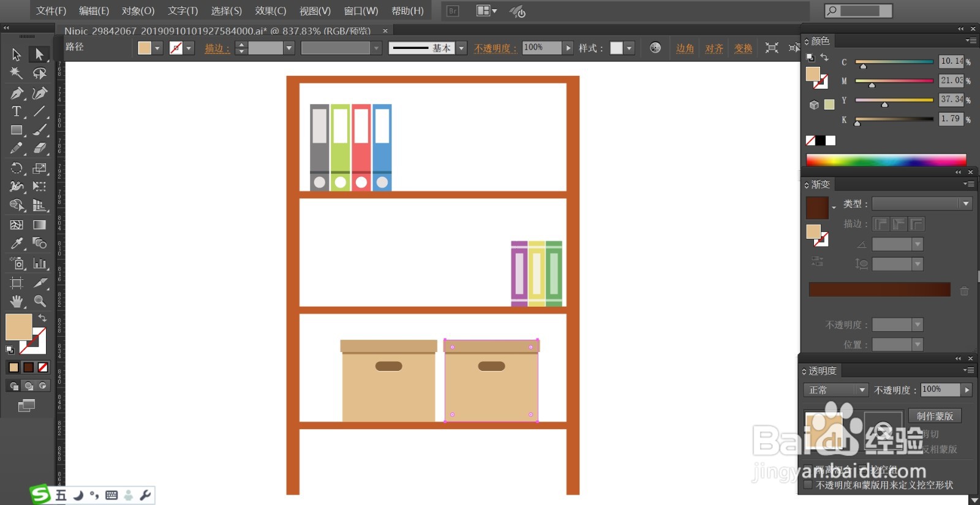Open the 窗口(W) menu
Viewport: 980px width, 505px height.
click(361, 11)
